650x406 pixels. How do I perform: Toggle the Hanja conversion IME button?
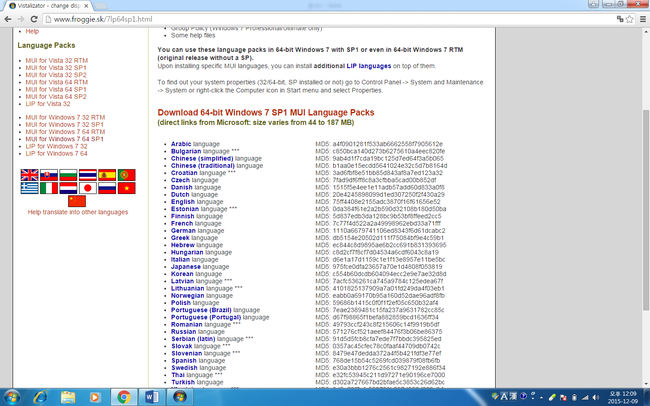point(513,396)
